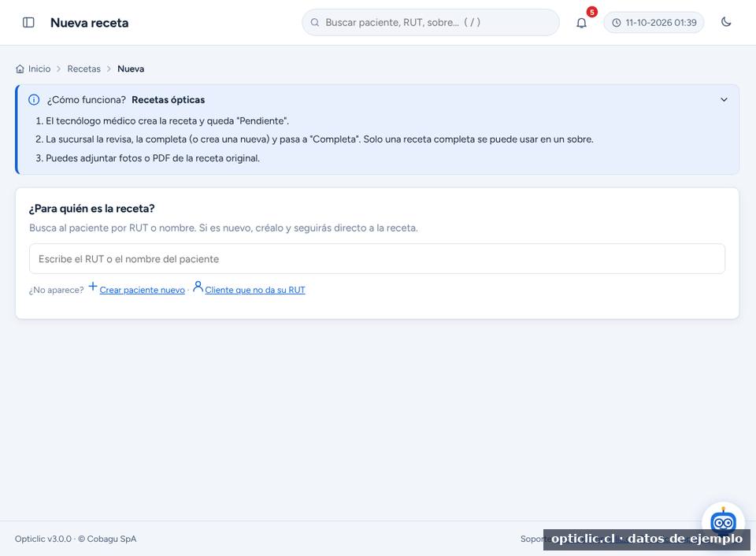Toggle the sidebar panel icon
Viewport: 756px width, 556px height.
28,23
